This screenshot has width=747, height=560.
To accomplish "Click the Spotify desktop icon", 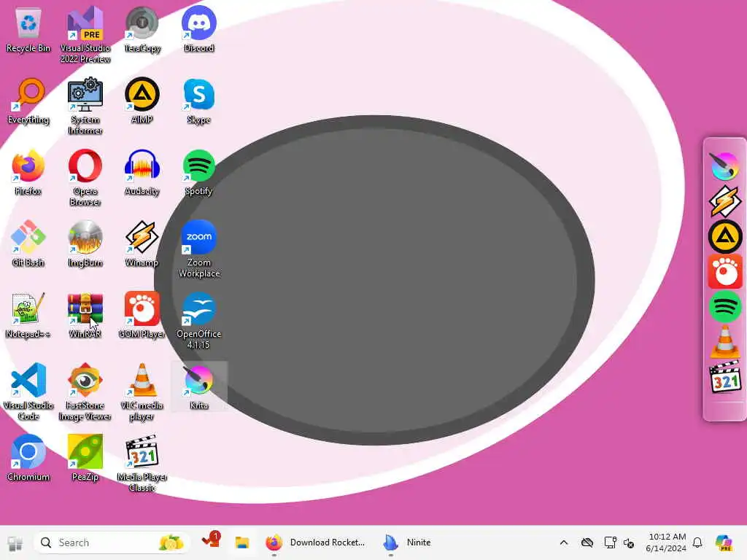I will pos(198,172).
